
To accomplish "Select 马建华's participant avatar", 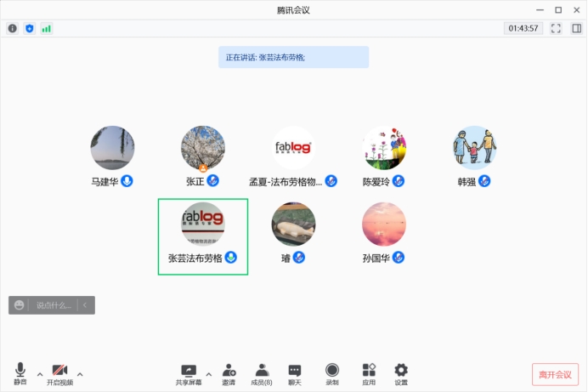I will click(x=112, y=148).
